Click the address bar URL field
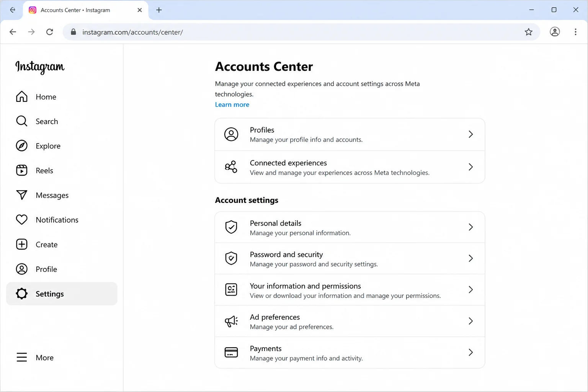 (301, 32)
